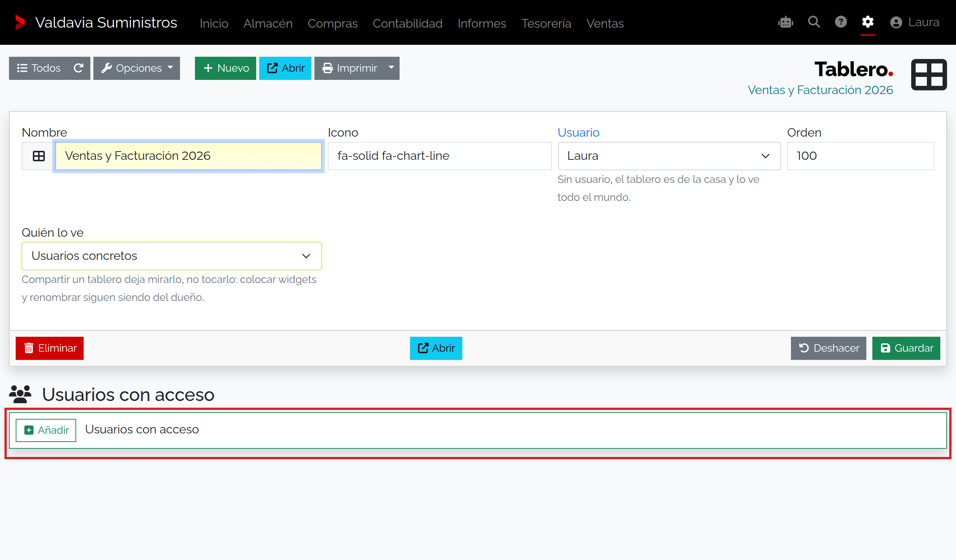Print with the Imprimir button
The width and height of the screenshot is (956, 560).
(350, 68)
